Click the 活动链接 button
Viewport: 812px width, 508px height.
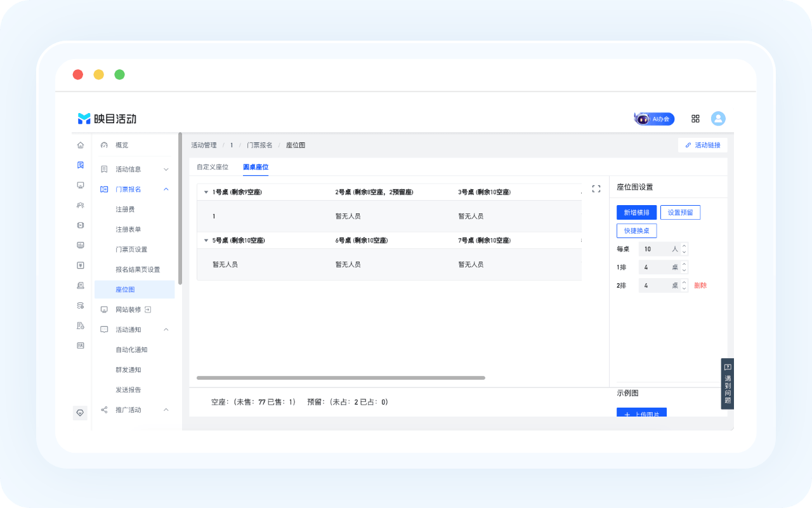pos(703,145)
